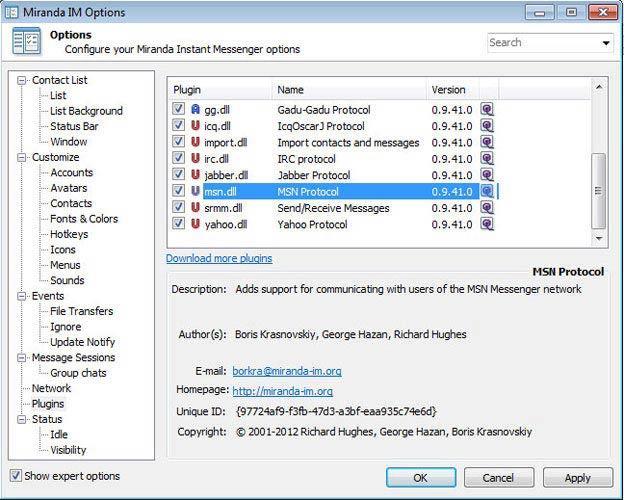Open the Download more plugins link

219,258
